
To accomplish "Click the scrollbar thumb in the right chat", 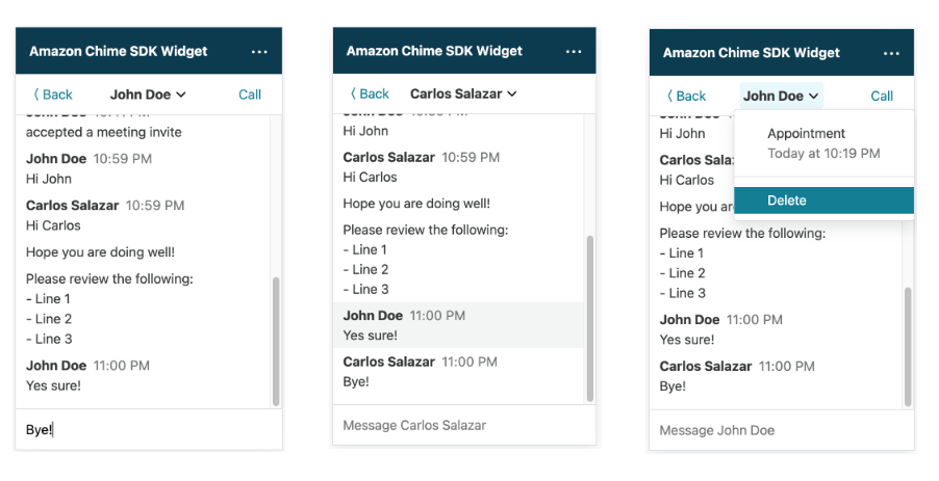I will [x=908, y=347].
